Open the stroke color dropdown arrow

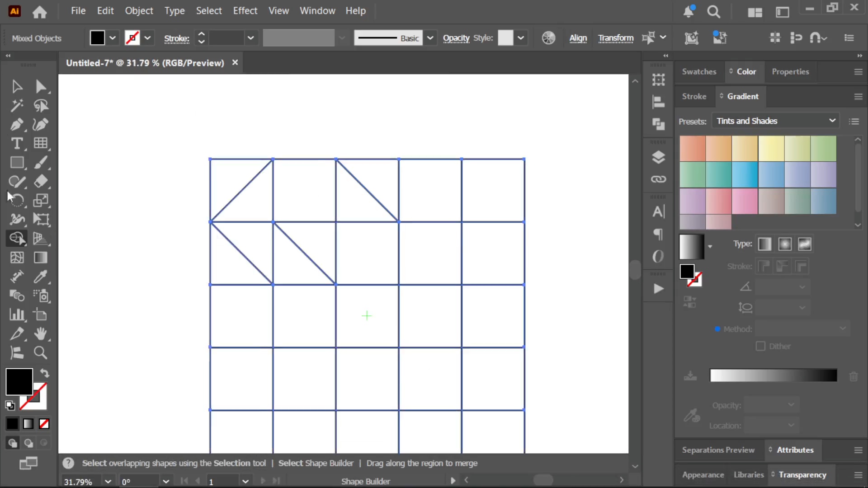[x=147, y=38]
